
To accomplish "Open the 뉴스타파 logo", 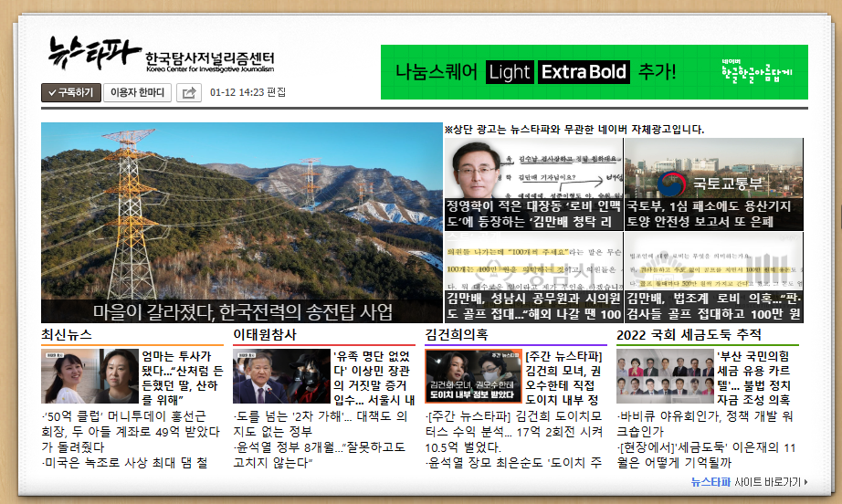I will pyautogui.click(x=94, y=53).
